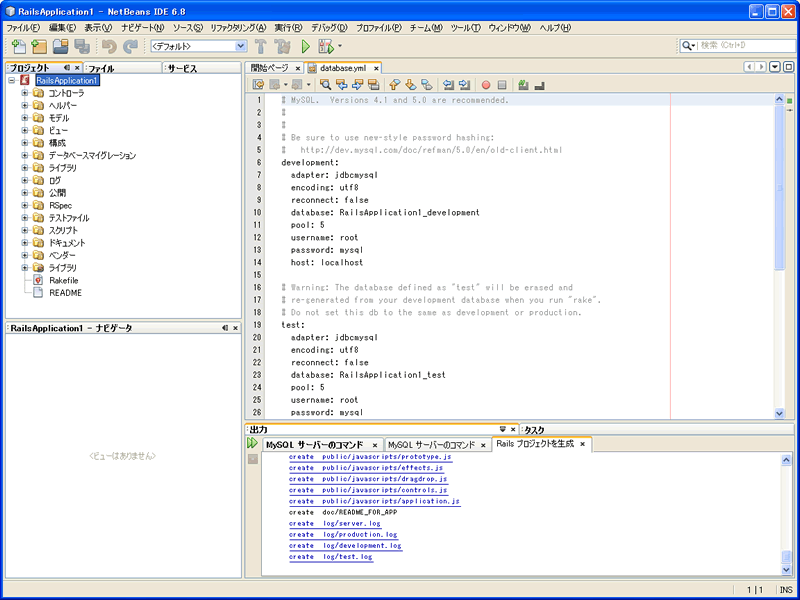The width and height of the screenshot is (800, 600).
Task: Toggle highlight search in editor toolbar
Action: click(x=373, y=85)
